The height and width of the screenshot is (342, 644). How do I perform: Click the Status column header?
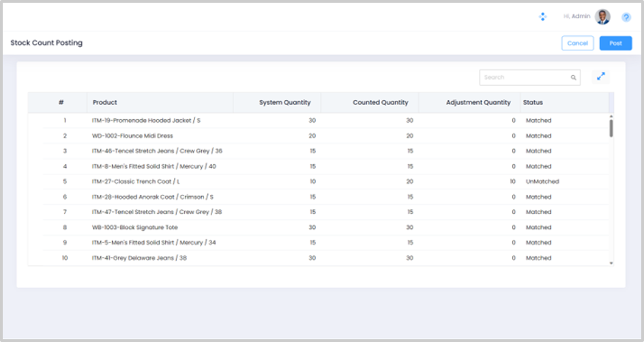pos(533,102)
